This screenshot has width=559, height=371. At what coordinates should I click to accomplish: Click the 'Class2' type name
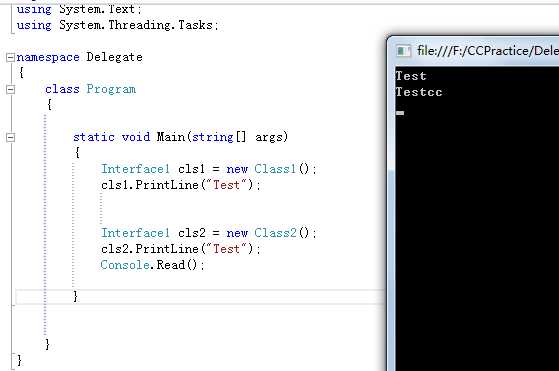point(275,233)
